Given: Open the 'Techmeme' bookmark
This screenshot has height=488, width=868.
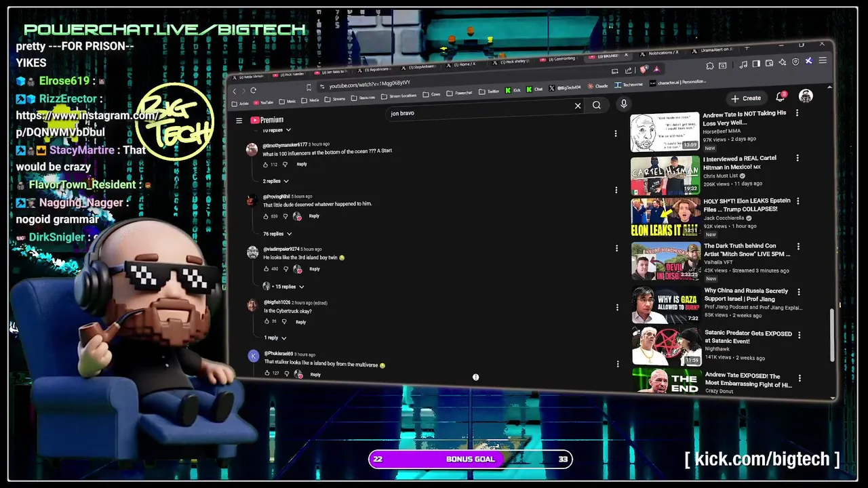Looking at the screenshot, I should [x=629, y=85].
